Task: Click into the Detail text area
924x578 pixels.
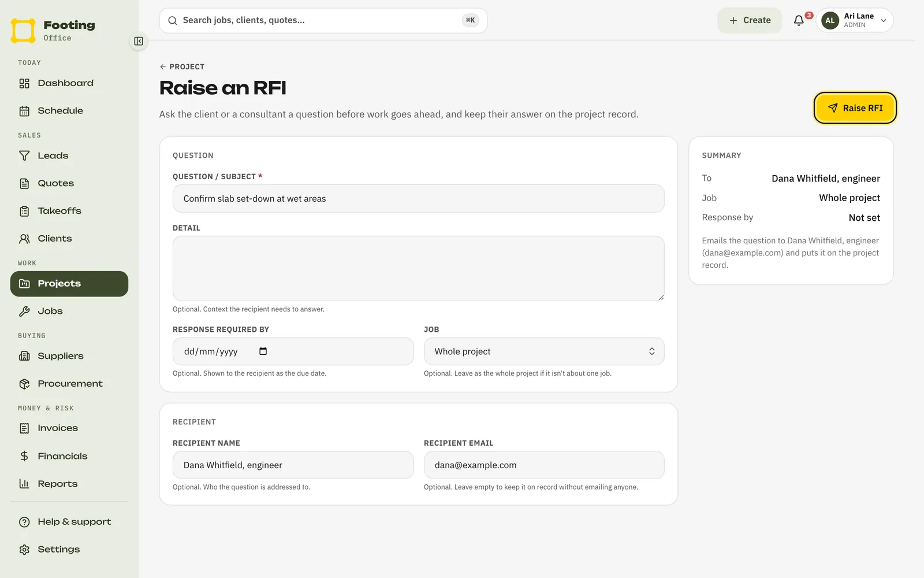Action: coord(419,268)
